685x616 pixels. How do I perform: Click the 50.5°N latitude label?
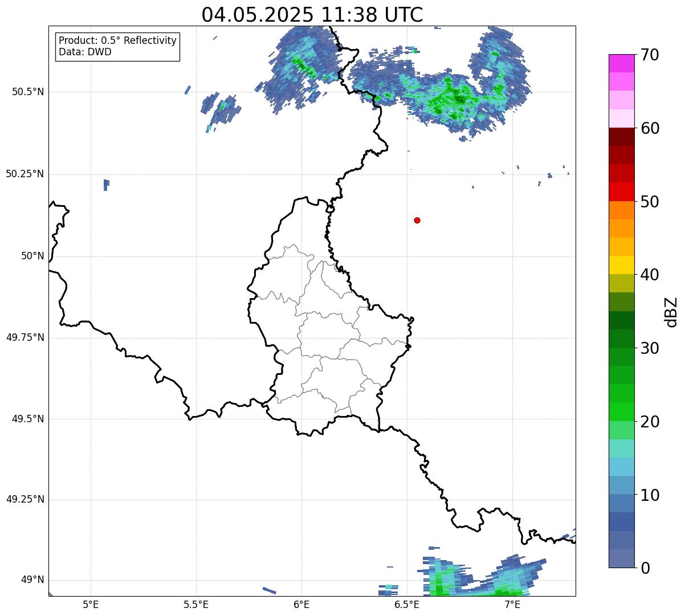point(27,92)
